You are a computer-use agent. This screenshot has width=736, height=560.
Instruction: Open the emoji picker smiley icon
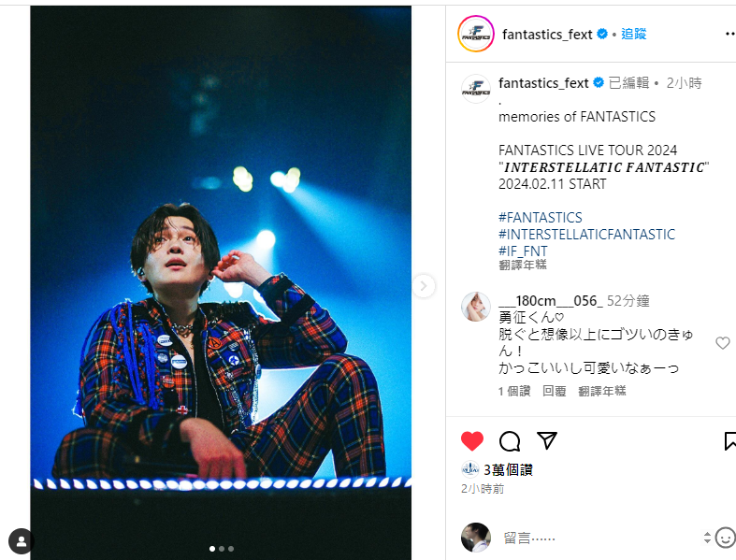[725, 538]
